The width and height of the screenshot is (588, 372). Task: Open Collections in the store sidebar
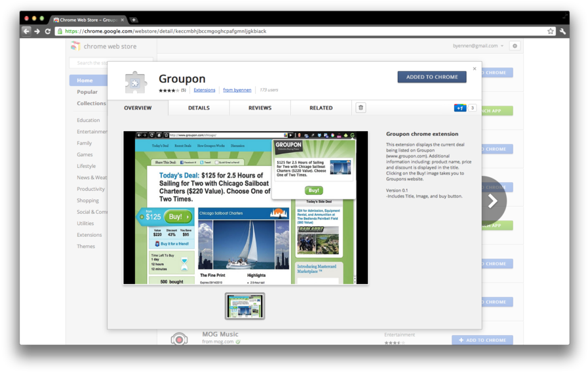click(92, 103)
